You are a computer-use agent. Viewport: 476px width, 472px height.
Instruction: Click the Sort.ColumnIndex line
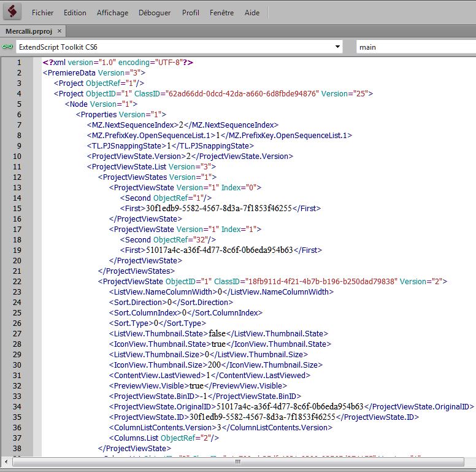[186, 313]
